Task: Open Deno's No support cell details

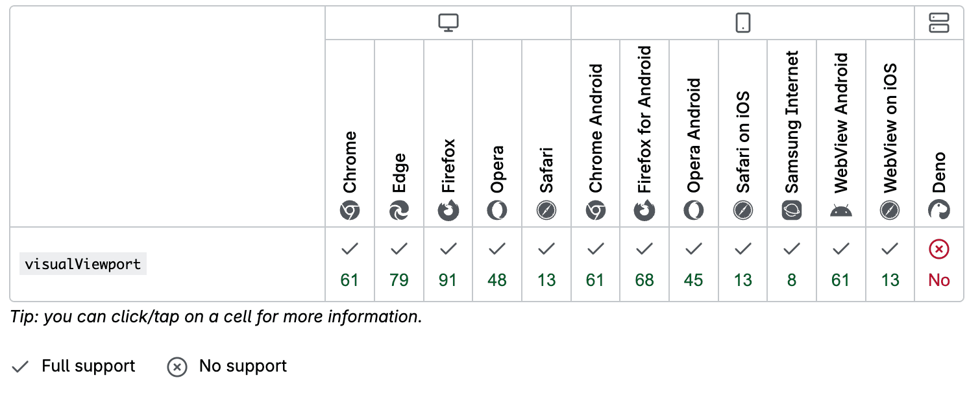Action: (939, 265)
